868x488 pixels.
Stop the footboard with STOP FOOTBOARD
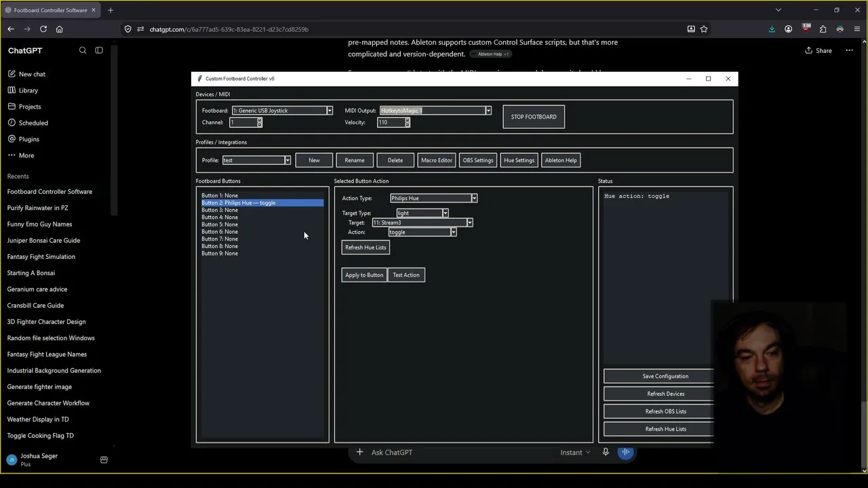click(534, 117)
